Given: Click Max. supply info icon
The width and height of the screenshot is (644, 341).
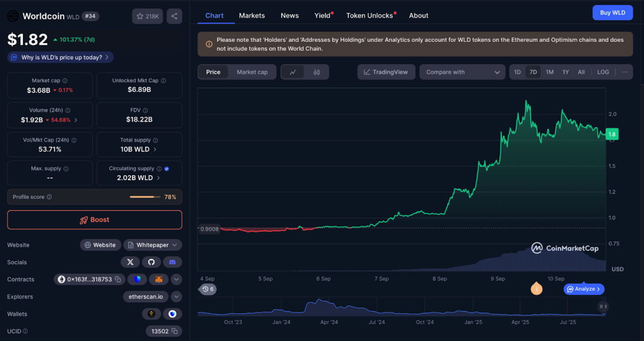Looking at the screenshot, I should [x=67, y=169].
